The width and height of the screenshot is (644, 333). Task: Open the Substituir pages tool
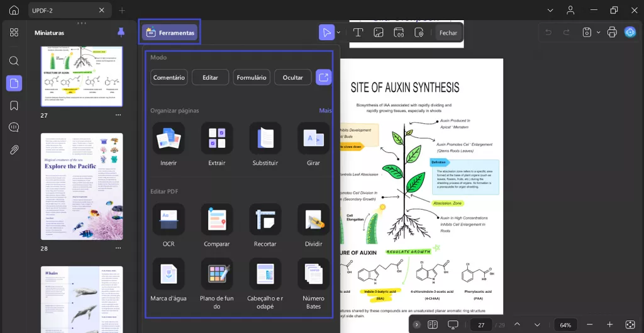pos(265,144)
